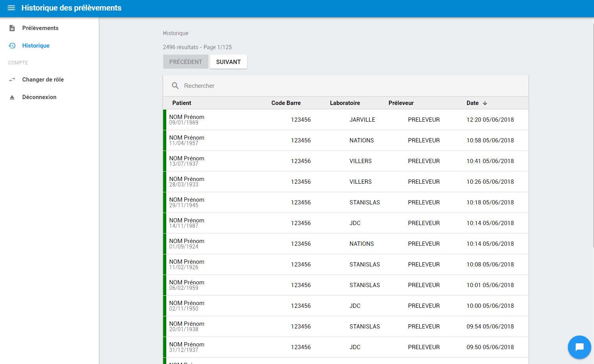Click the PRÉCÉDENT button
594x364 pixels.
pyautogui.click(x=186, y=62)
